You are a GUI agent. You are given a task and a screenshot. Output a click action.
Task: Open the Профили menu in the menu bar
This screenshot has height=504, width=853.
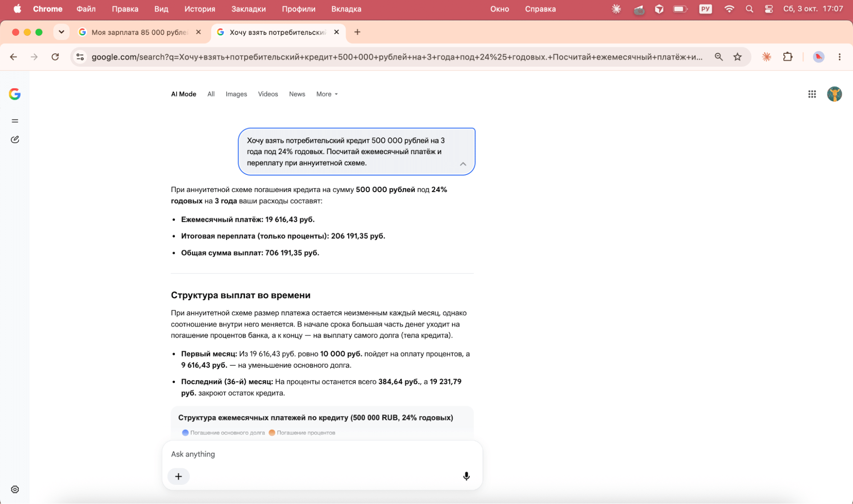[x=298, y=9]
